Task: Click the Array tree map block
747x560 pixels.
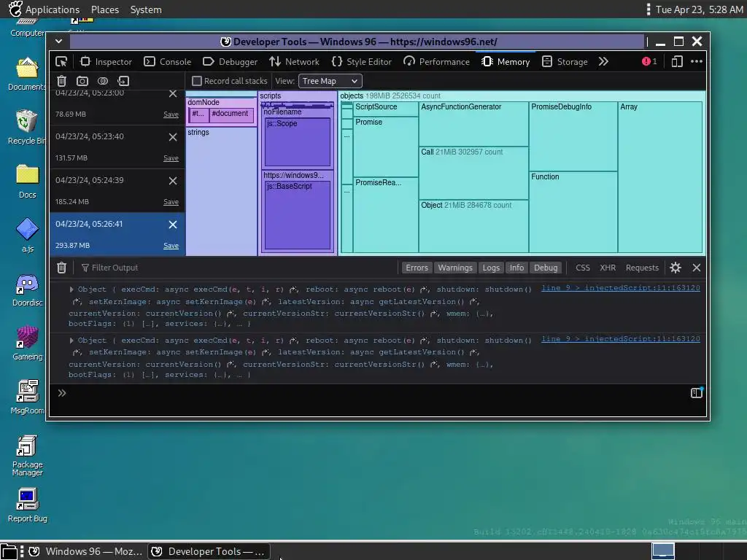Action: tap(659, 176)
